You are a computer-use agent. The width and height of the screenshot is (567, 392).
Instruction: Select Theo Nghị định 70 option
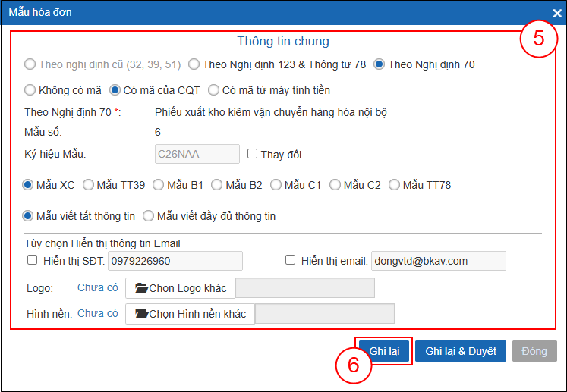coord(380,64)
